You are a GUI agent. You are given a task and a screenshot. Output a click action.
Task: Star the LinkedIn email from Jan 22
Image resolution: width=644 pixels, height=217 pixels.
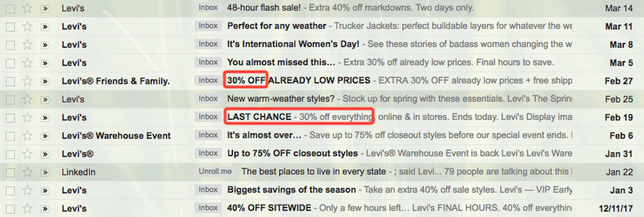point(27,172)
